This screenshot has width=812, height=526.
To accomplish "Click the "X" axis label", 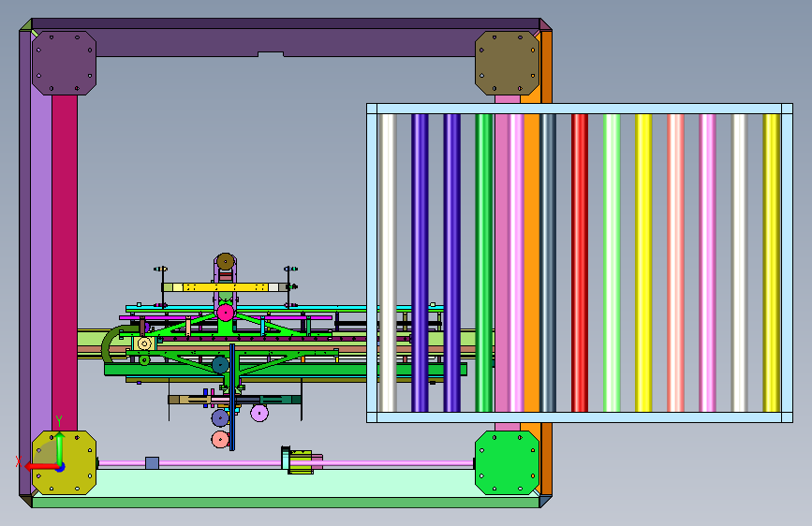I will coord(19,461).
